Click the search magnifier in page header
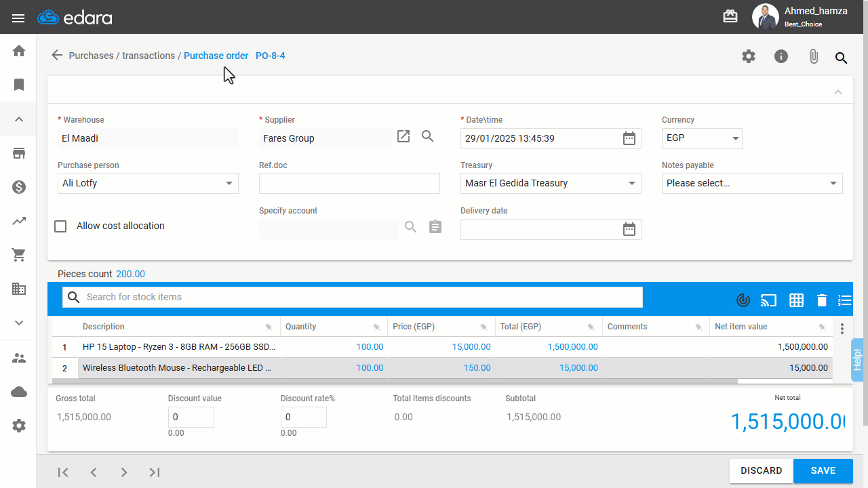The height and width of the screenshot is (488, 868). (842, 58)
